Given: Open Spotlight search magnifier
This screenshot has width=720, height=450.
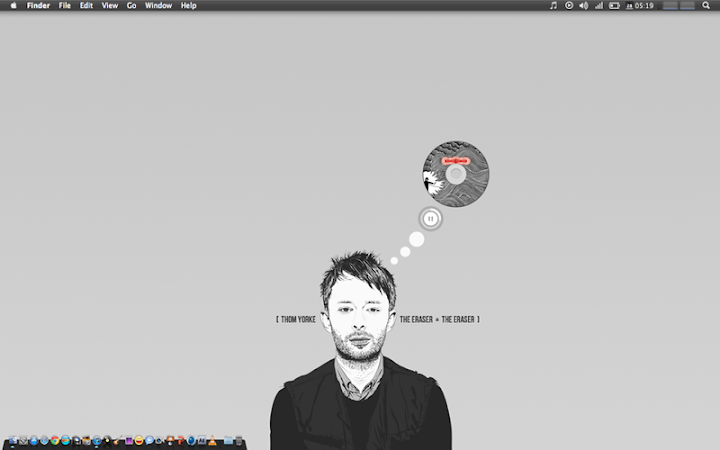Looking at the screenshot, I should tap(706, 6).
